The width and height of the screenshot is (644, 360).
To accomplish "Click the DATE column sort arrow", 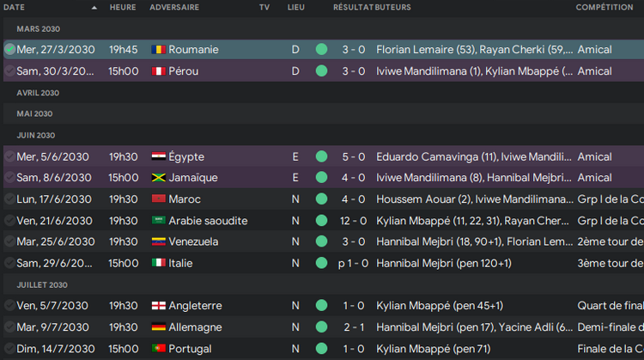I will coord(94,7).
